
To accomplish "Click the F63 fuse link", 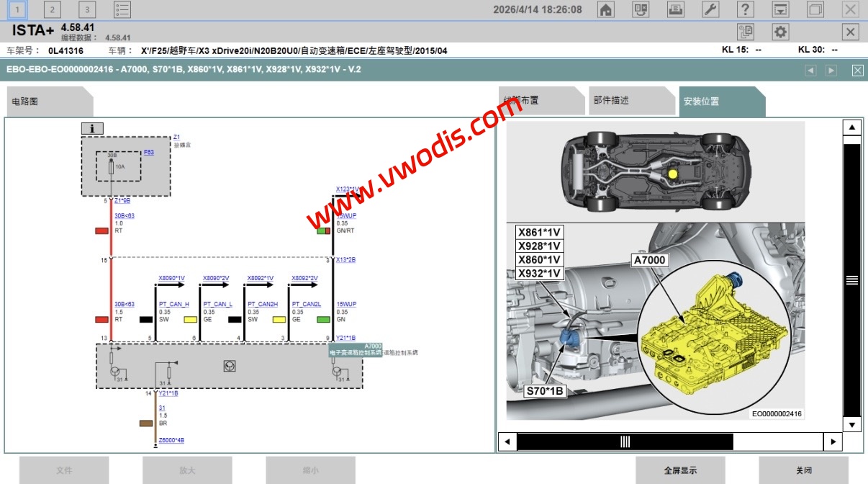I will click(x=149, y=153).
